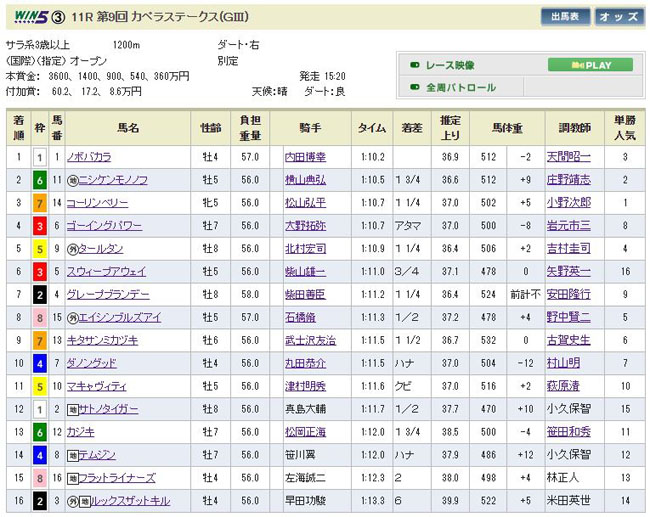Click the green PLAY button for レース映像
This screenshot has width=650, height=517.
pyautogui.click(x=589, y=65)
